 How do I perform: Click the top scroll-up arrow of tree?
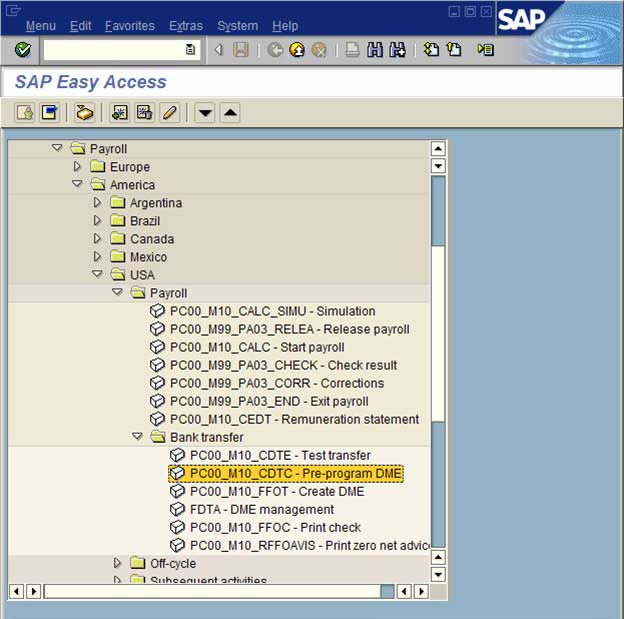coord(438,149)
